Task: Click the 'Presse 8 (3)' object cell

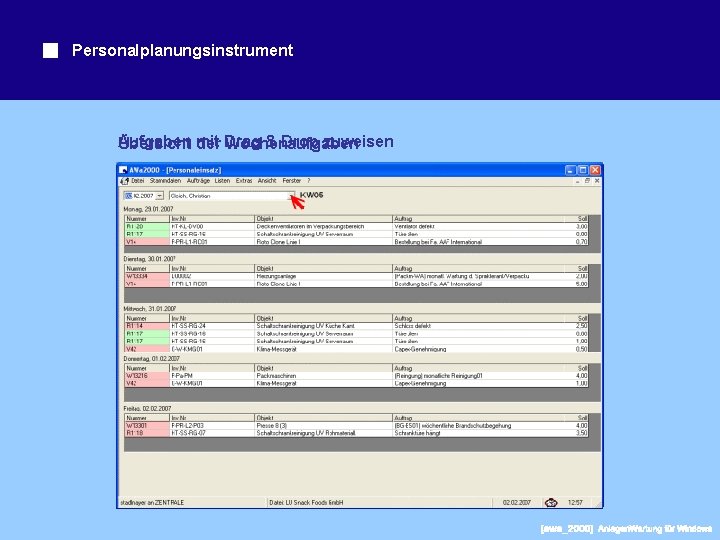Action: pyautogui.click(x=323, y=426)
